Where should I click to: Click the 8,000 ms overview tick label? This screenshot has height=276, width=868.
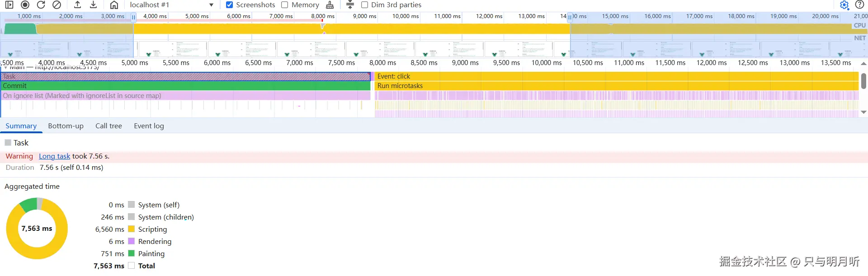coord(323,16)
